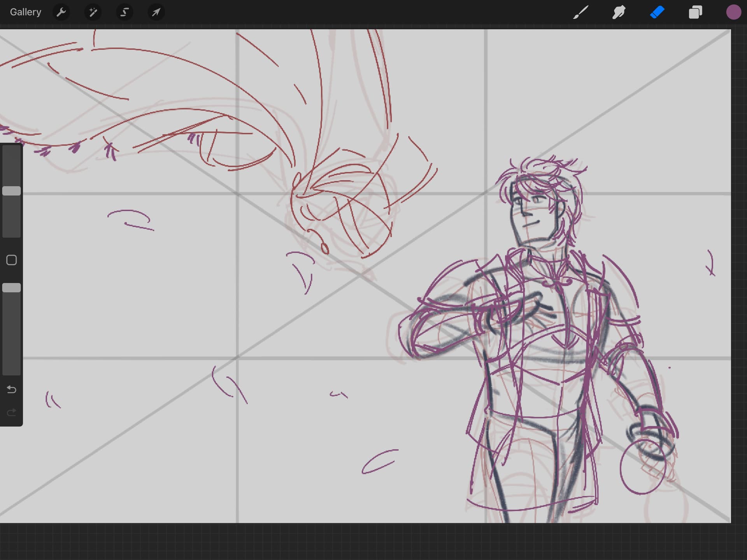Activate the Selection tool

124,12
